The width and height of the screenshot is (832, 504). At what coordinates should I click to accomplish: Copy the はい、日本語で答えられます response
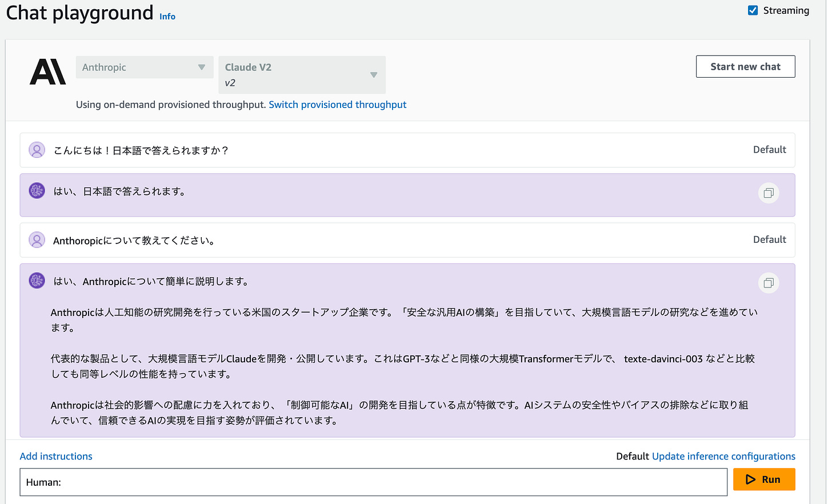(x=769, y=193)
